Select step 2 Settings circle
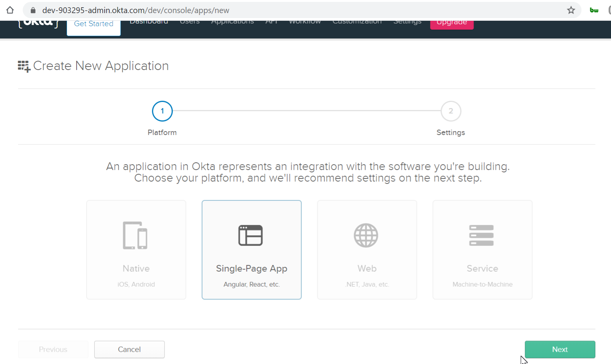The width and height of the screenshot is (611, 364). click(x=451, y=111)
